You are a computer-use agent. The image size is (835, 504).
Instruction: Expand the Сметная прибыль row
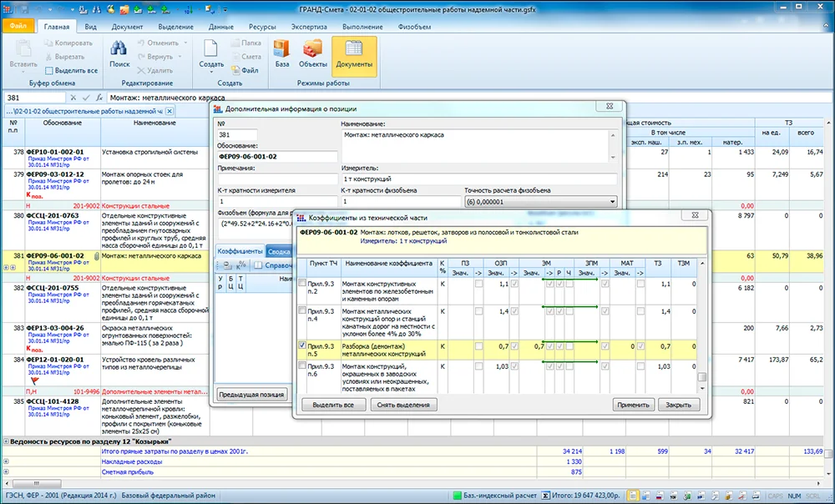coord(6,471)
